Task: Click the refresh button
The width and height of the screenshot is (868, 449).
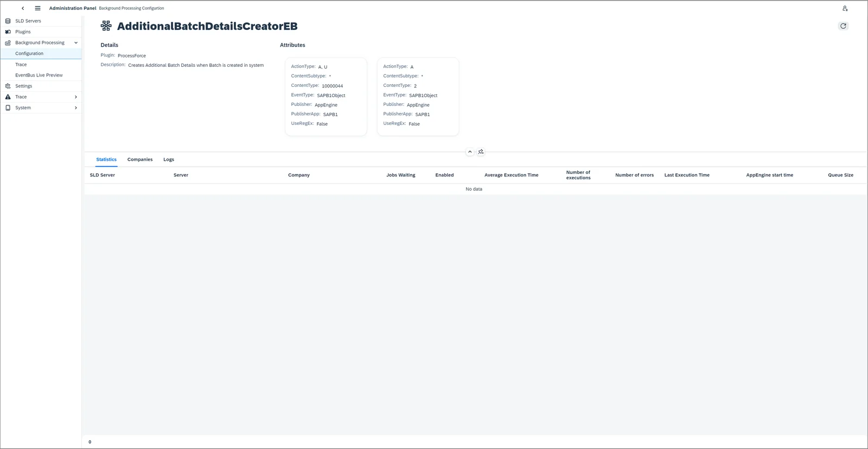Action: (843, 26)
